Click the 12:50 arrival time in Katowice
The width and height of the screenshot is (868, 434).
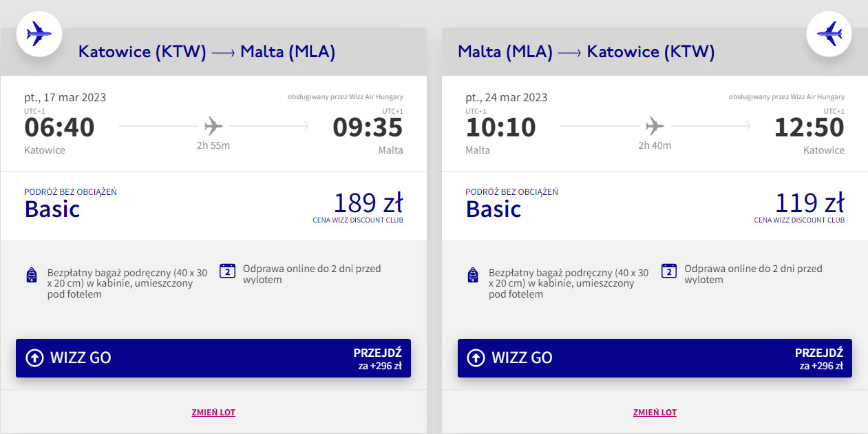(x=809, y=127)
